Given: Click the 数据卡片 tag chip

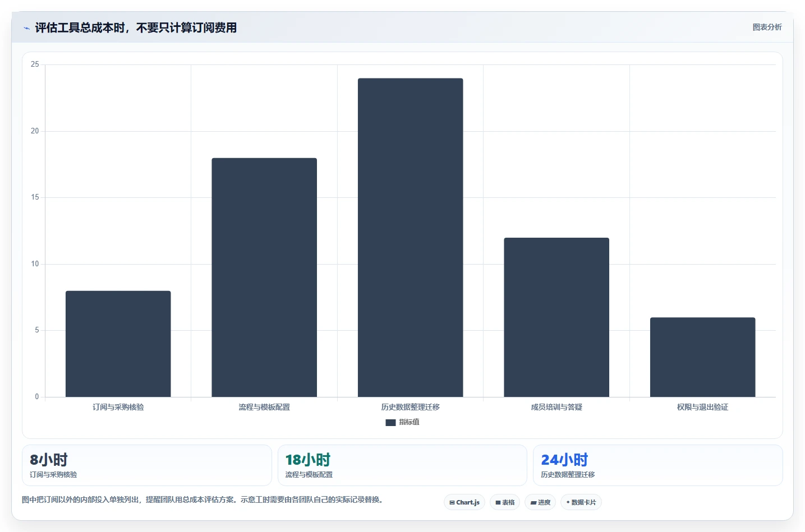Looking at the screenshot, I should (581, 502).
